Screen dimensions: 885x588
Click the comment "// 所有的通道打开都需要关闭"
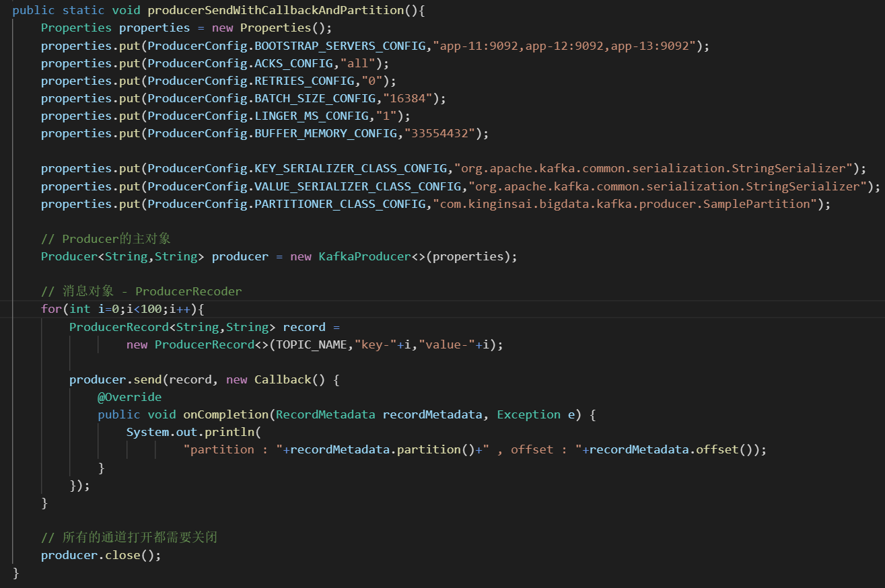coord(129,538)
